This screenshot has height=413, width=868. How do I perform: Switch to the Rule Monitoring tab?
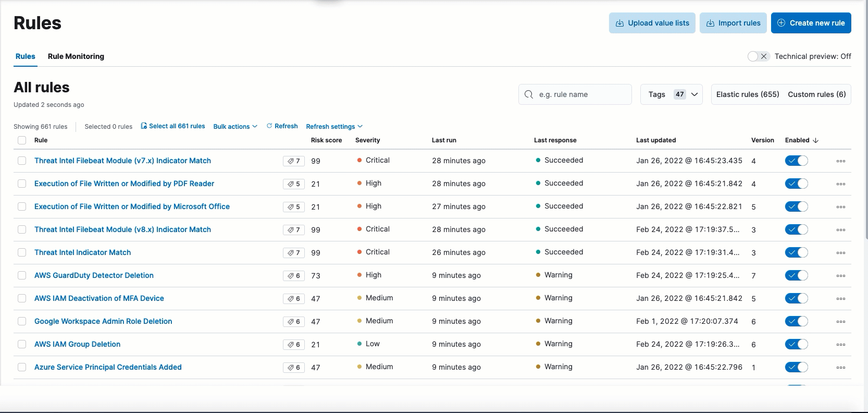(76, 56)
